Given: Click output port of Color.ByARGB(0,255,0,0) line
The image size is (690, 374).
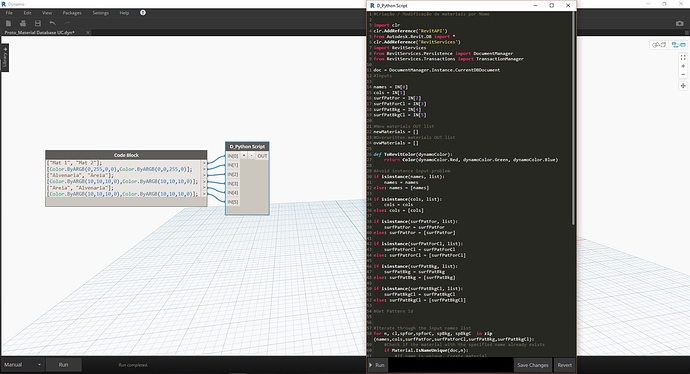Looking at the screenshot, I should point(204,169).
